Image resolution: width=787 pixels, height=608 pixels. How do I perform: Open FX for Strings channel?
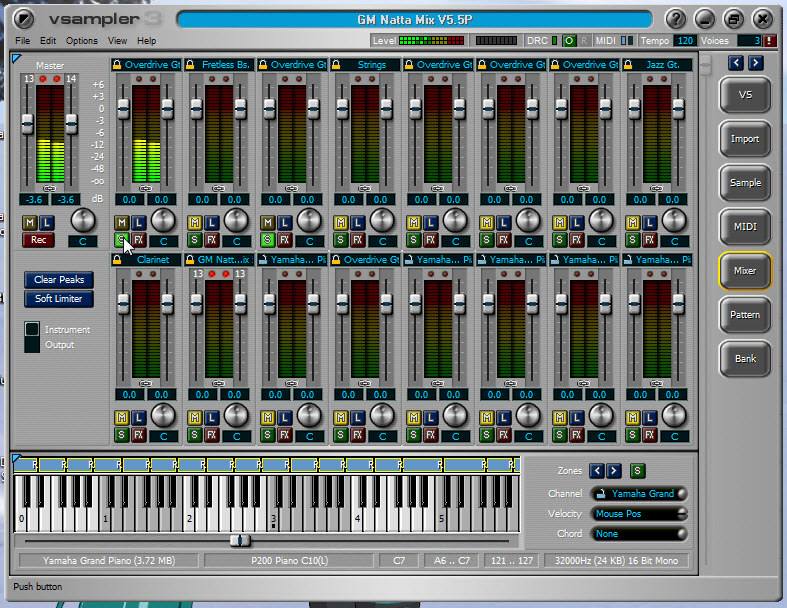[358, 240]
